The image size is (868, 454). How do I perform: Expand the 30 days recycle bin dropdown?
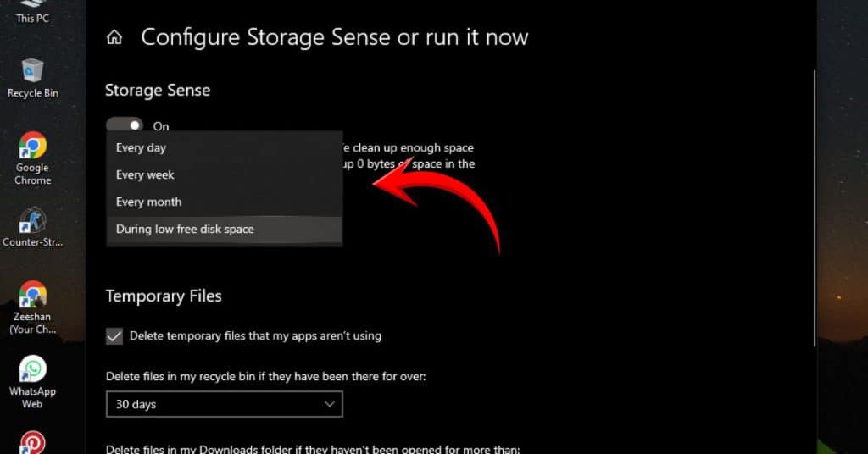click(x=224, y=405)
